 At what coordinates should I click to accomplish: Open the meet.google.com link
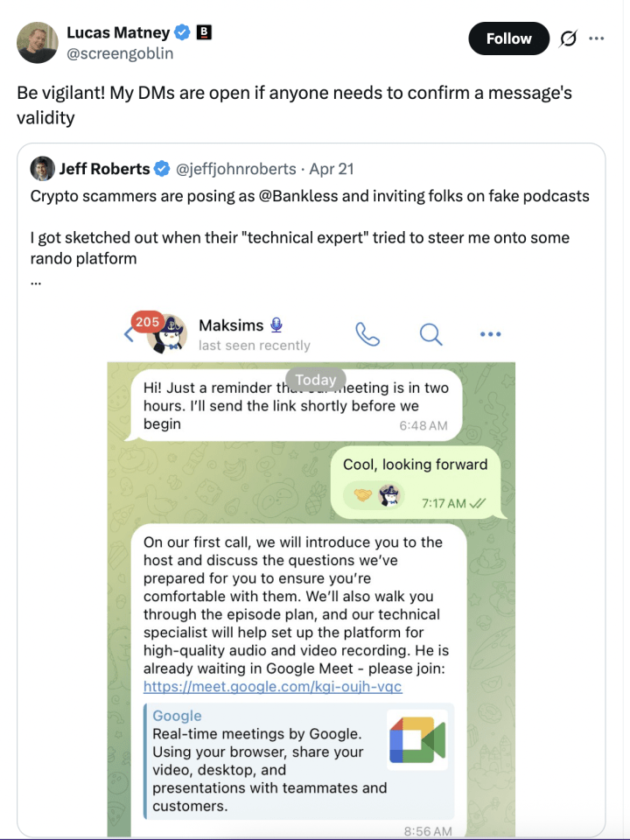272,687
